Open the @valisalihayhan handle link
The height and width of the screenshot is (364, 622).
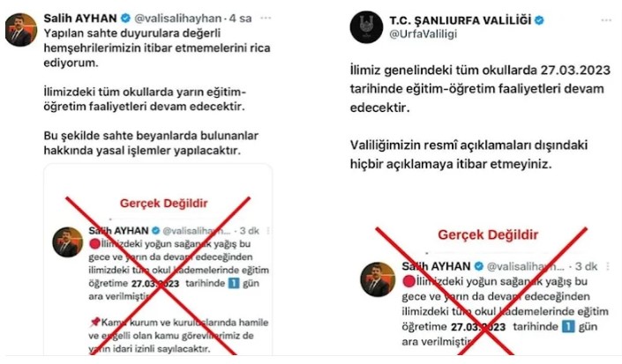(x=177, y=19)
